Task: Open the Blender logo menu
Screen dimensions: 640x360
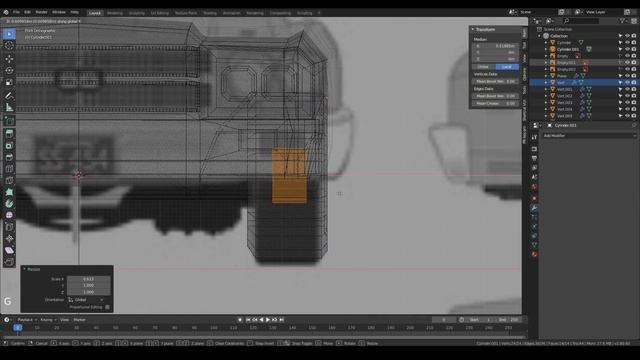Action: [x=6, y=13]
